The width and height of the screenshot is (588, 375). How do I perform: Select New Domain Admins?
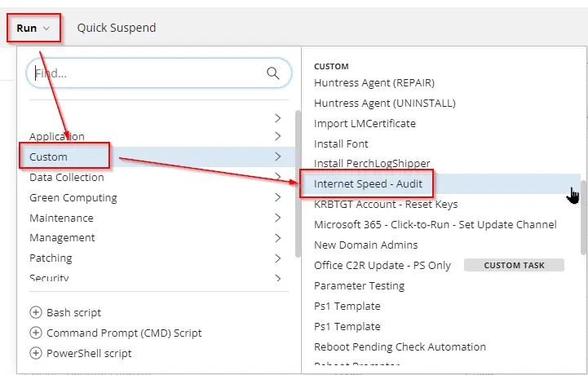(366, 245)
